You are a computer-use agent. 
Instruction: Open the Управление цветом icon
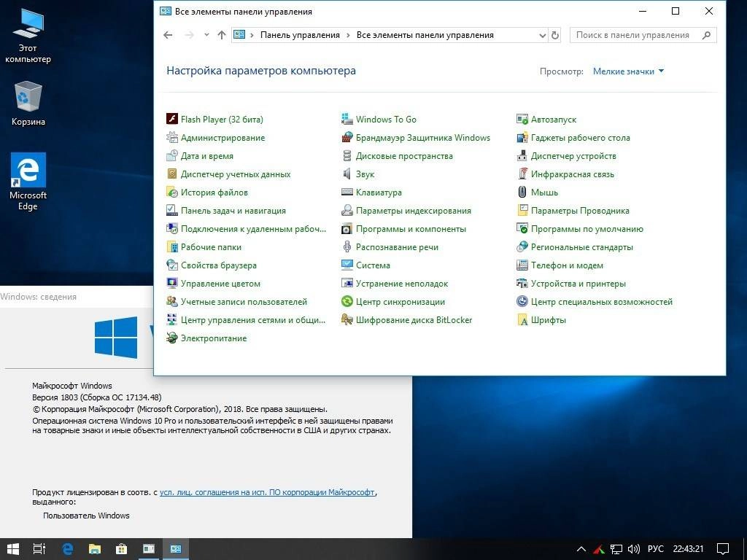(172, 284)
